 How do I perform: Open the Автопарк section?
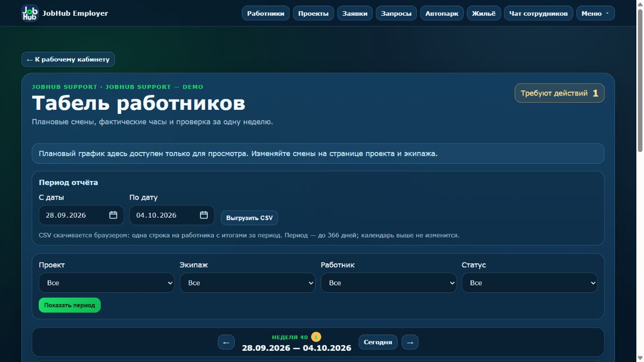[x=442, y=13]
